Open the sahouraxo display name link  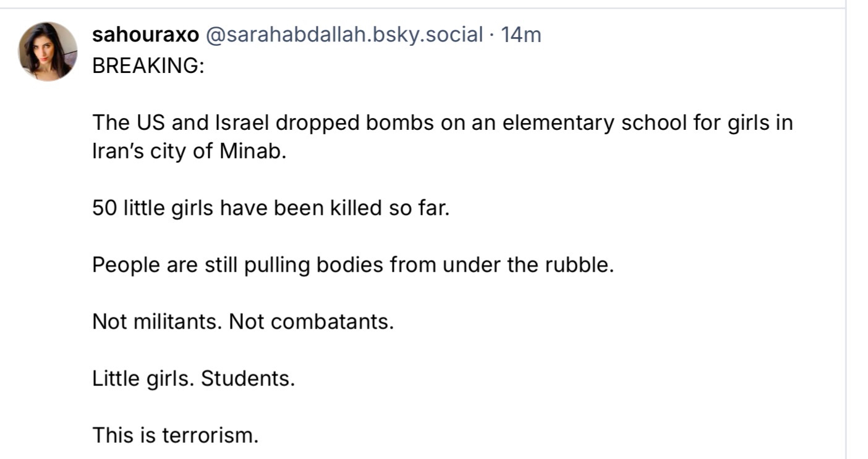tap(145, 35)
